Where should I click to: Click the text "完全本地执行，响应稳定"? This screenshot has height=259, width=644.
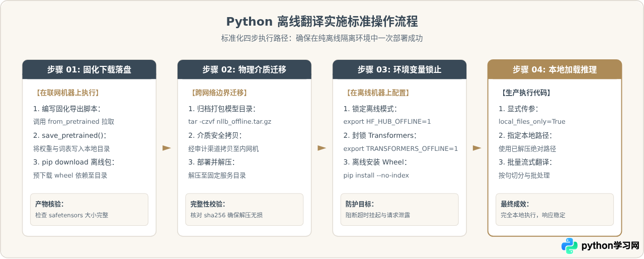tap(533, 215)
